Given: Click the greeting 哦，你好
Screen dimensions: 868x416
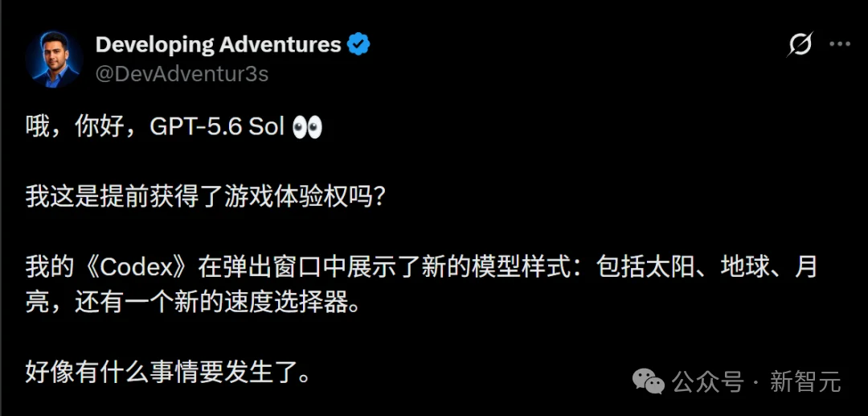Looking at the screenshot, I should tap(76, 127).
